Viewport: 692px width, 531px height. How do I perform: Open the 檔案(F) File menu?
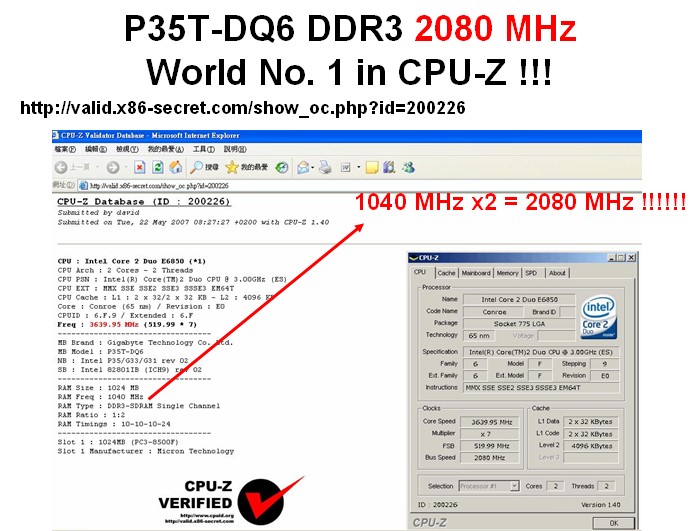coord(66,149)
